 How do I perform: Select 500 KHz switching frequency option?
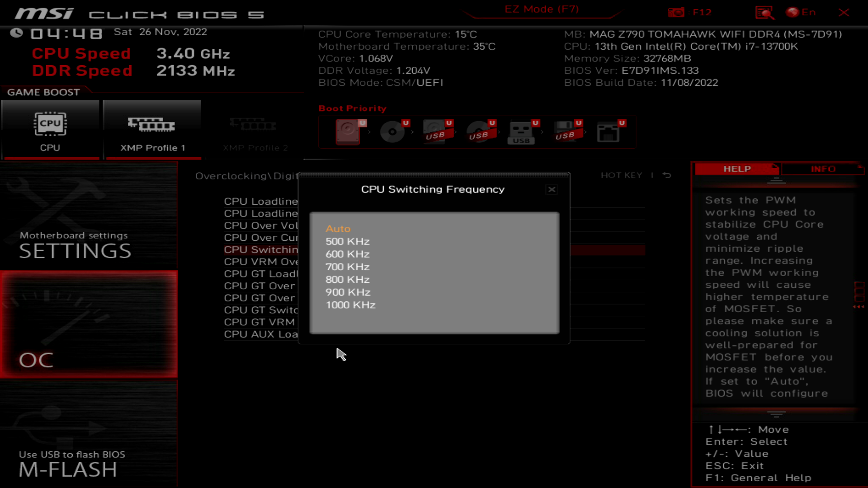coord(347,241)
